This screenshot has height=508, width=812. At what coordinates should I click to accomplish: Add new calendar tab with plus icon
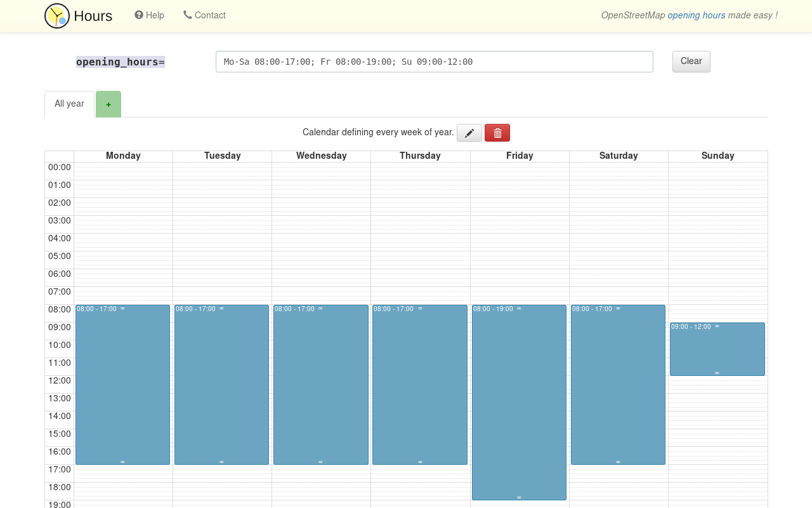coord(108,104)
